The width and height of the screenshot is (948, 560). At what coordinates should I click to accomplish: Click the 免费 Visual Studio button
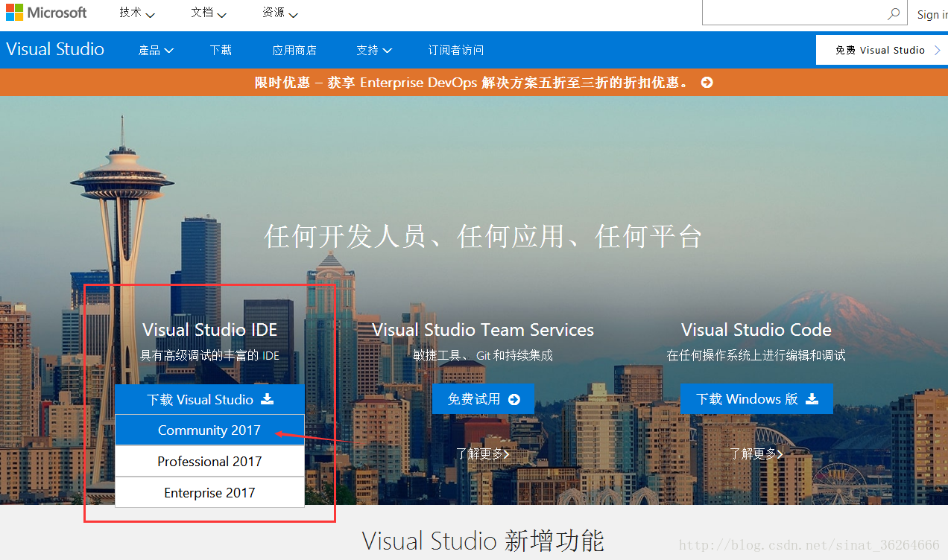point(882,50)
